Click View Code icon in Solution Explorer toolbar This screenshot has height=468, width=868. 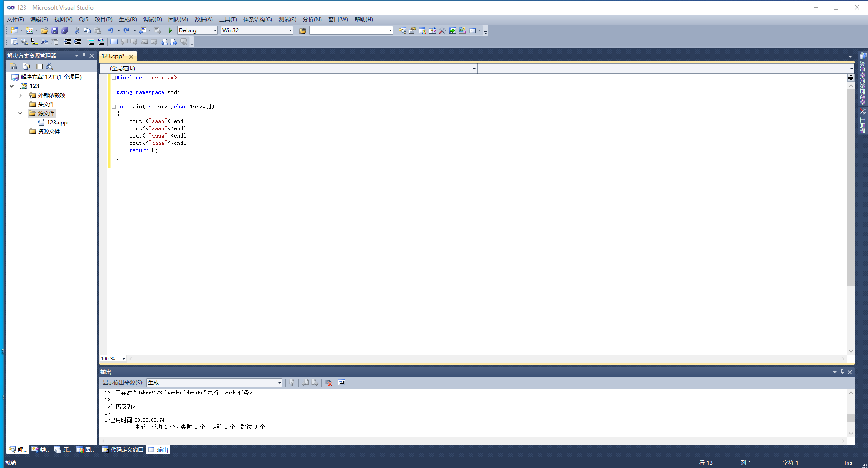tap(39, 66)
